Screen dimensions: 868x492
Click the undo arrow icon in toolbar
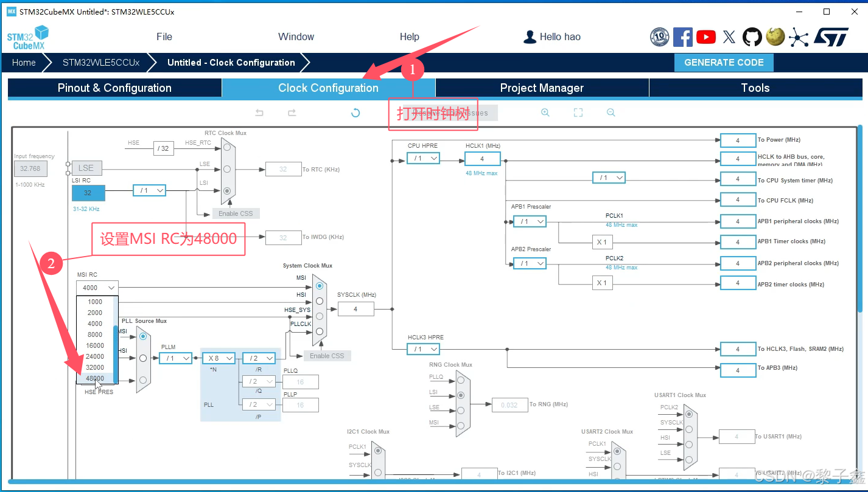tap(259, 113)
